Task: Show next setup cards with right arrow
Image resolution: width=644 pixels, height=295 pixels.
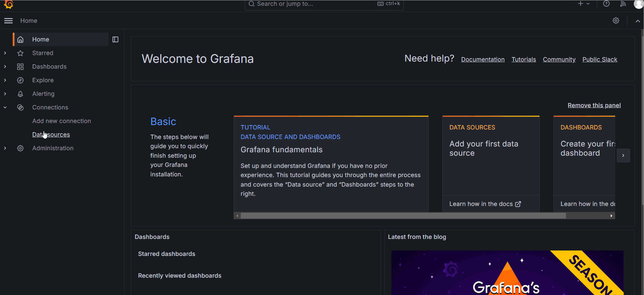Action: [x=623, y=155]
